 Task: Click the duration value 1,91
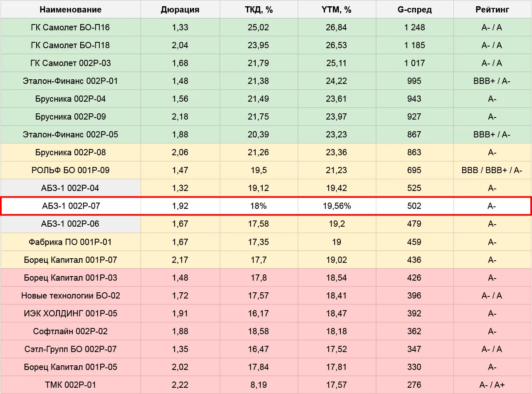tap(180, 313)
